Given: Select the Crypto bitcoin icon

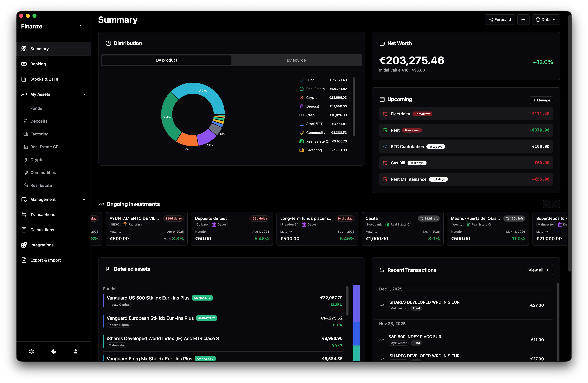Looking at the screenshot, I should 26,160.
